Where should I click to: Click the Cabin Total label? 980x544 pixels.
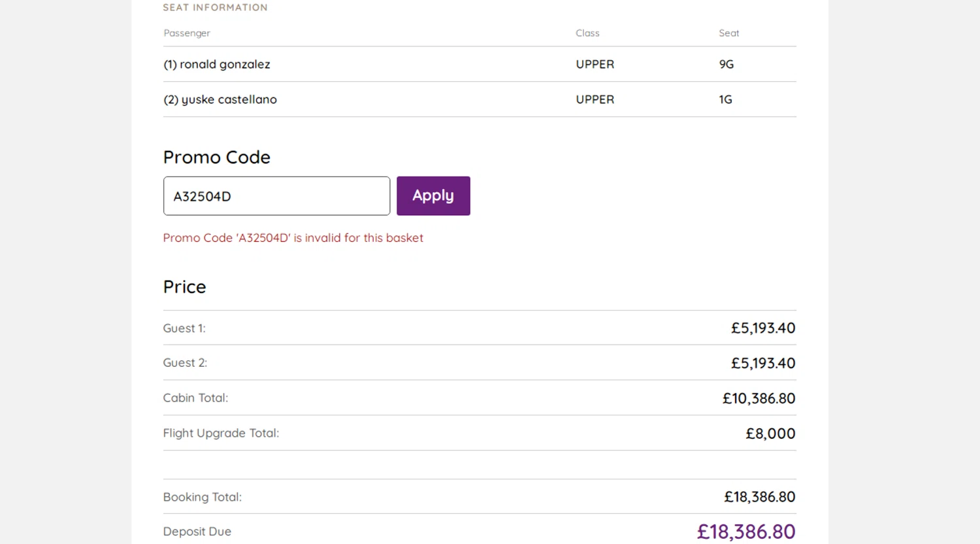tap(195, 398)
